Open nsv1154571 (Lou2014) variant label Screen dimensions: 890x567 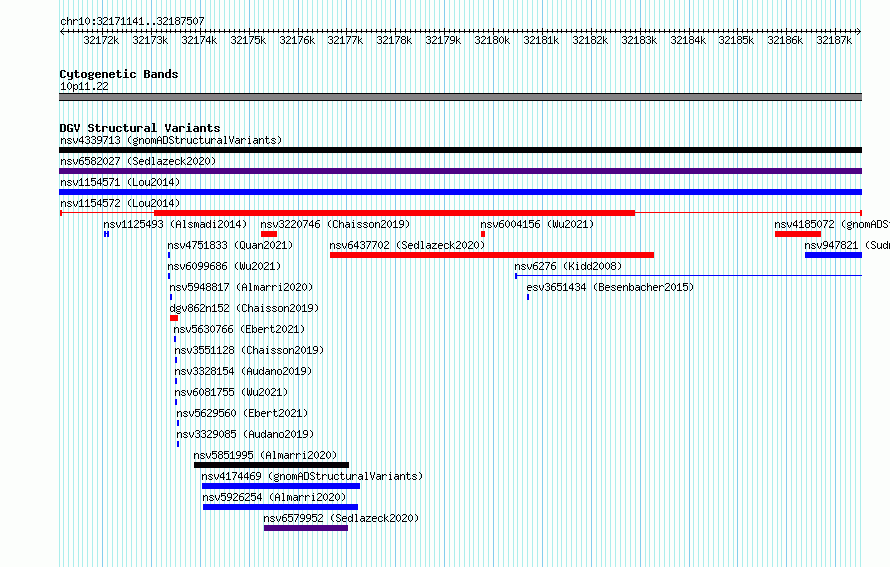(x=120, y=182)
